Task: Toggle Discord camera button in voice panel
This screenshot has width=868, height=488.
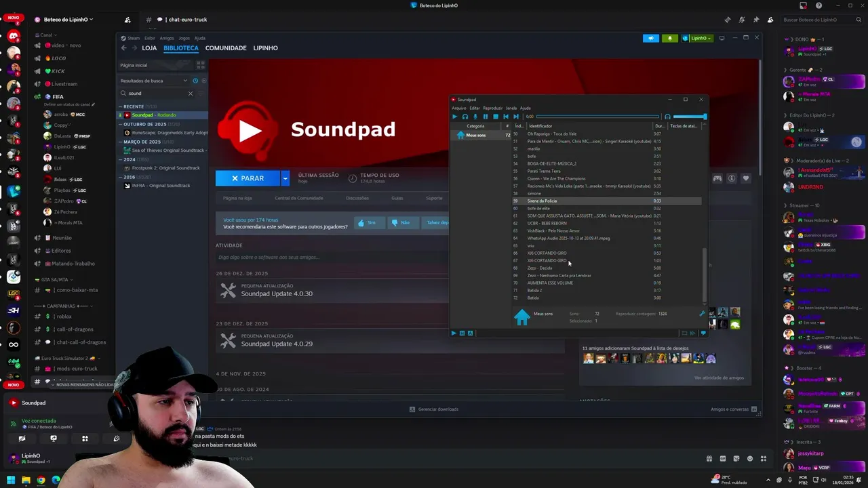Action: pos(22,439)
